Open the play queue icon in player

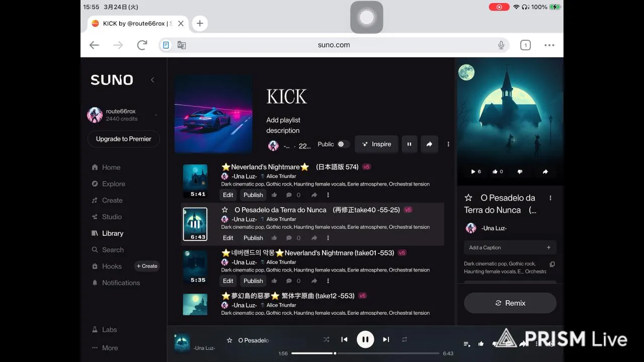tap(467, 344)
